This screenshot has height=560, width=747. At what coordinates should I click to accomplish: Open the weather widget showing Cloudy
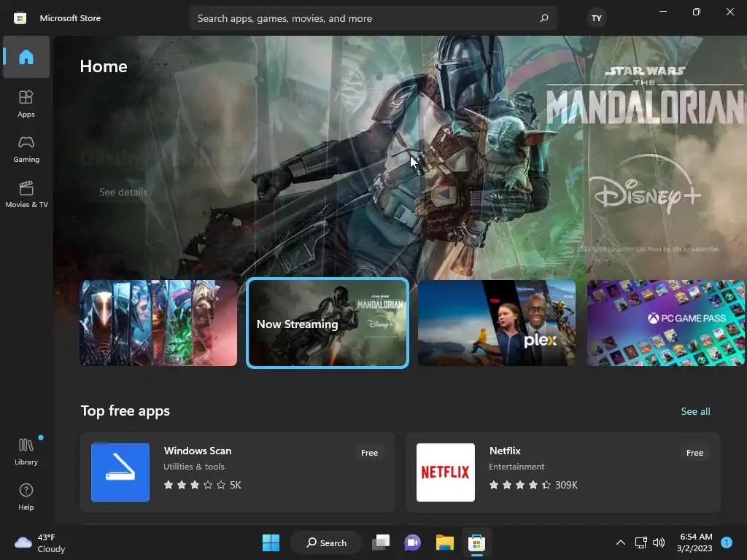tap(40, 542)
